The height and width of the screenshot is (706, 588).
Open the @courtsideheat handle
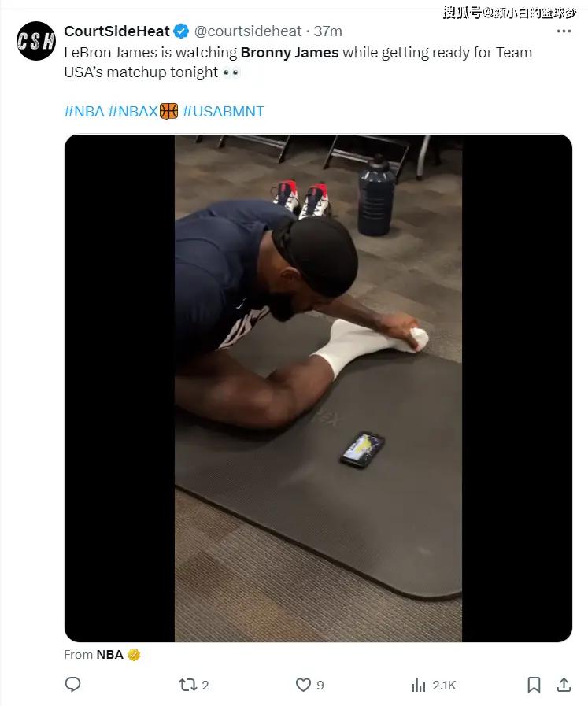tap(248, 31)
